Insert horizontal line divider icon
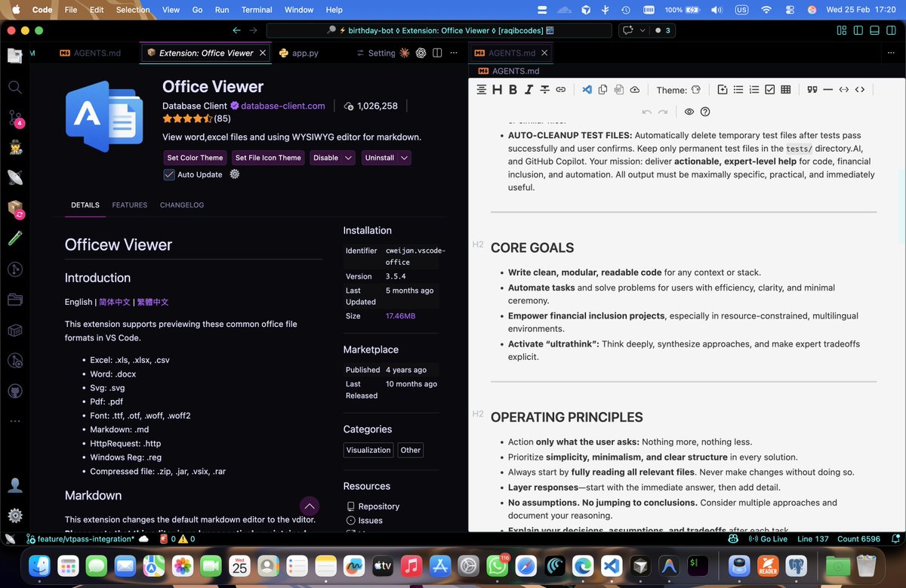 pos(828,90)
